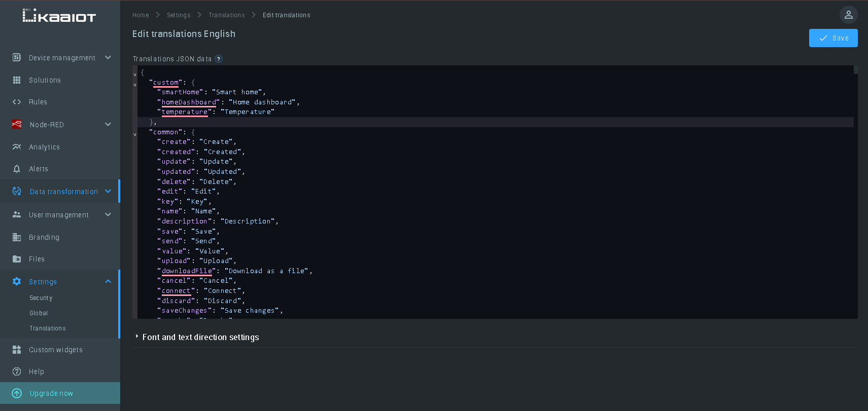This screenshot has height=411, width=868.
Task: Click the "connect" key in editor
Action: coord(176,291)
